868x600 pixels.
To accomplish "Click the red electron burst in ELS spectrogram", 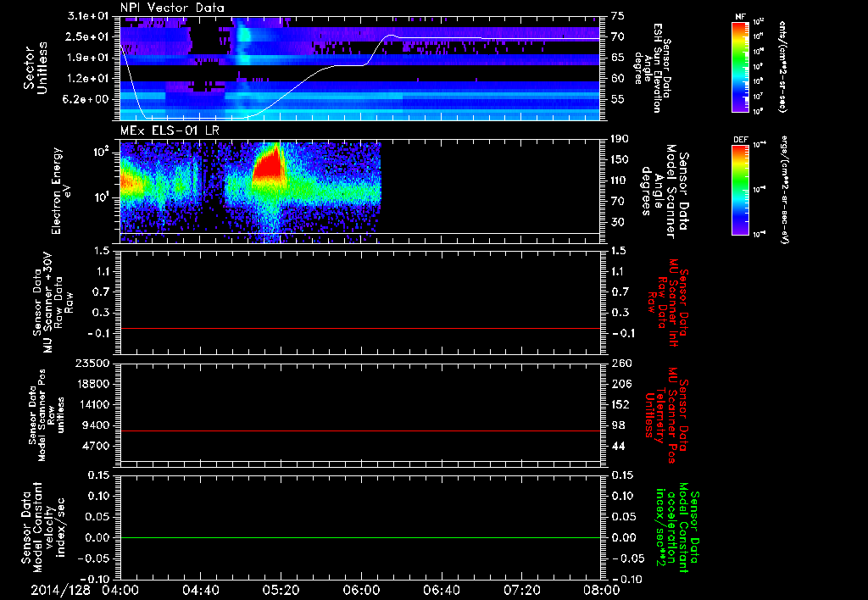I will pos(269,166).
